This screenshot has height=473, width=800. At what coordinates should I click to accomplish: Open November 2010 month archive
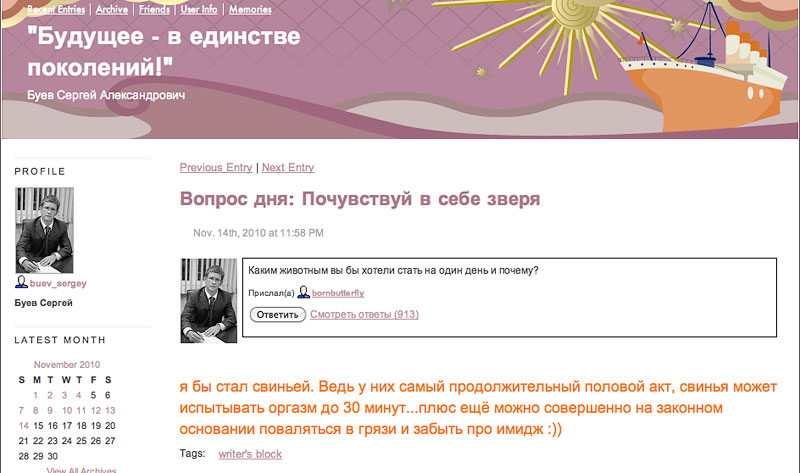point(67,365)
